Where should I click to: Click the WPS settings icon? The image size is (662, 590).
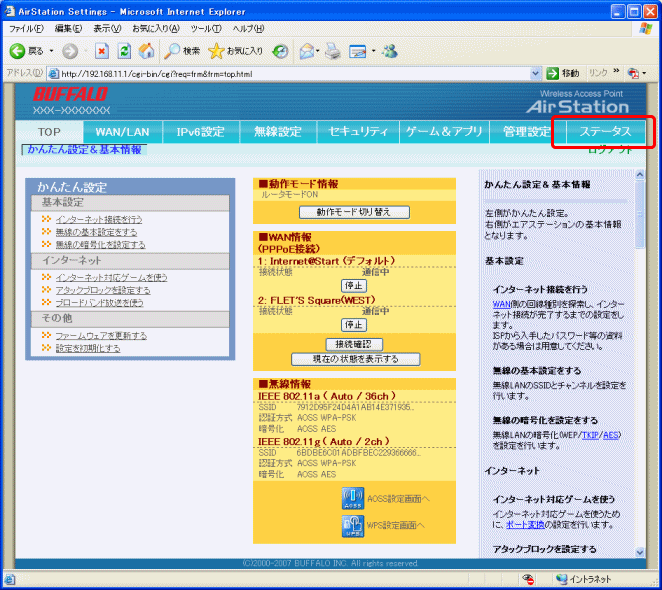point(353,526)
